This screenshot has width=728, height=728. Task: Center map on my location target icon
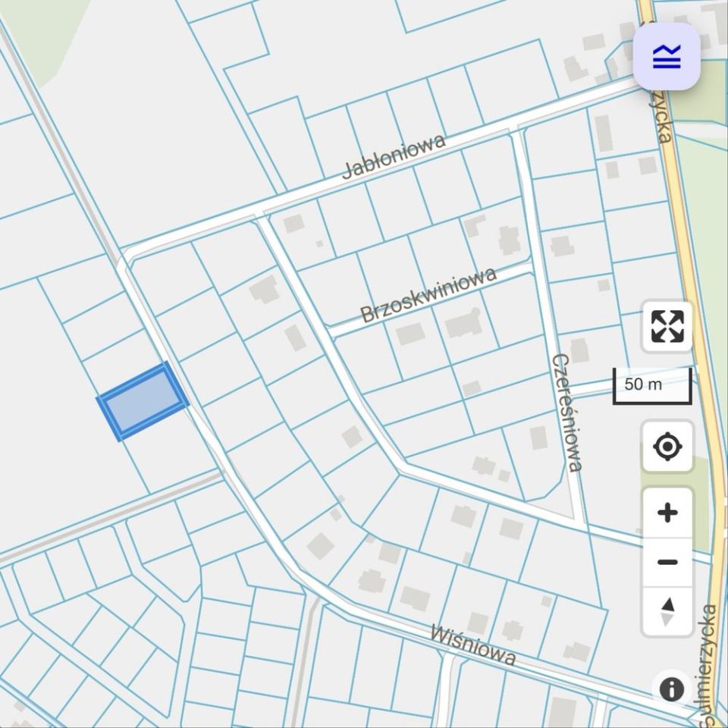[x=667, y=447]
